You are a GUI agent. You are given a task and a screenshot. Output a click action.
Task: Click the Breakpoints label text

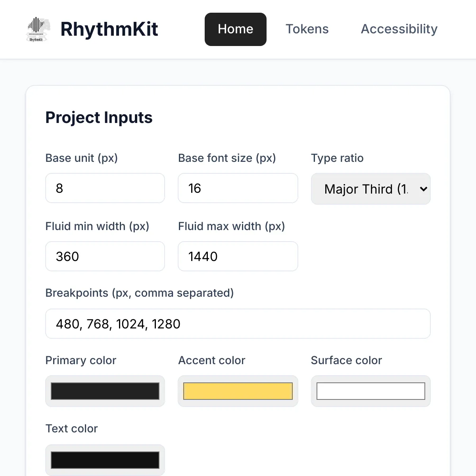[x=140, y=293]
